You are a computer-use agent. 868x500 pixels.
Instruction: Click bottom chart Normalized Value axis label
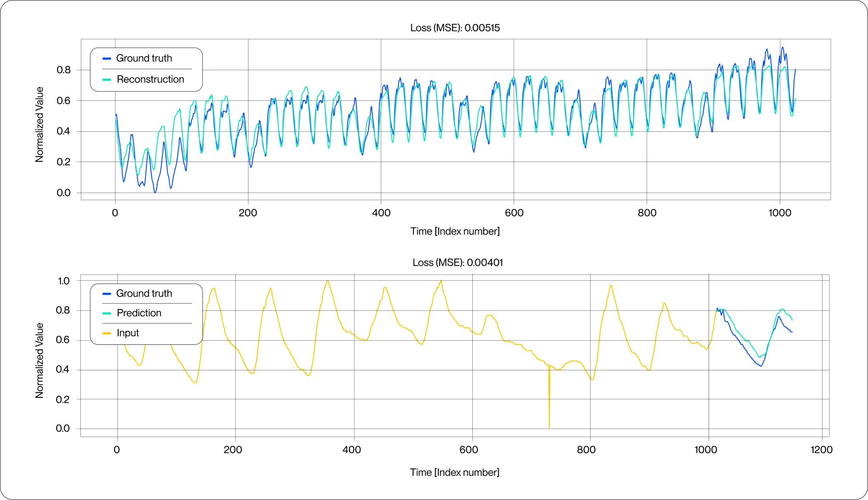click(x=40, y=361)
